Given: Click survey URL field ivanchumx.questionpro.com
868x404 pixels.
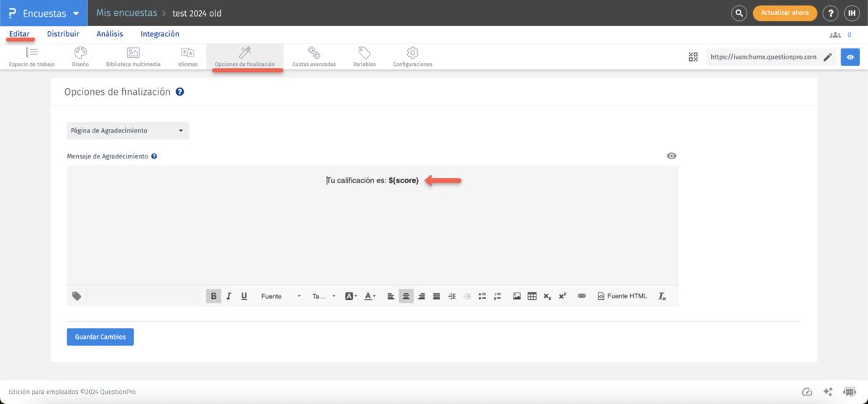Looking at the screenshot, I should coord(763,57).
